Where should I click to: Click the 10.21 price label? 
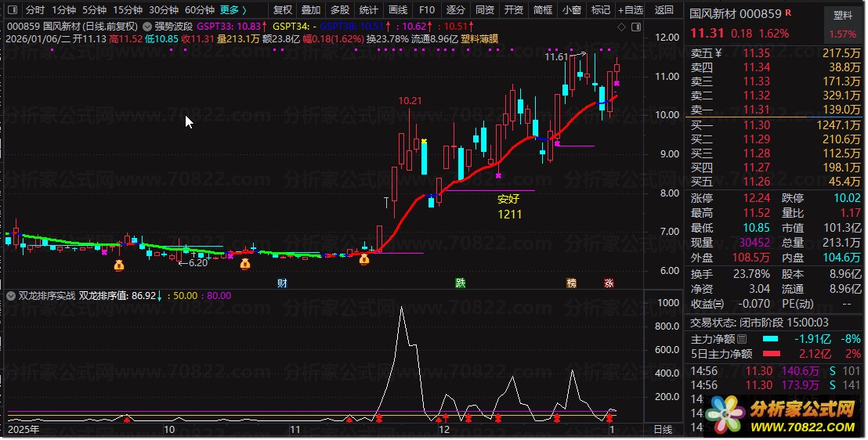coord(410,101)
